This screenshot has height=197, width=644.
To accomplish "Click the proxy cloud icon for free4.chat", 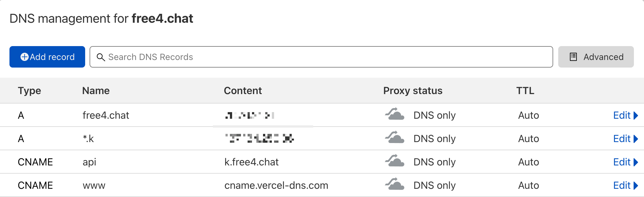I will [x=395, y=115].
